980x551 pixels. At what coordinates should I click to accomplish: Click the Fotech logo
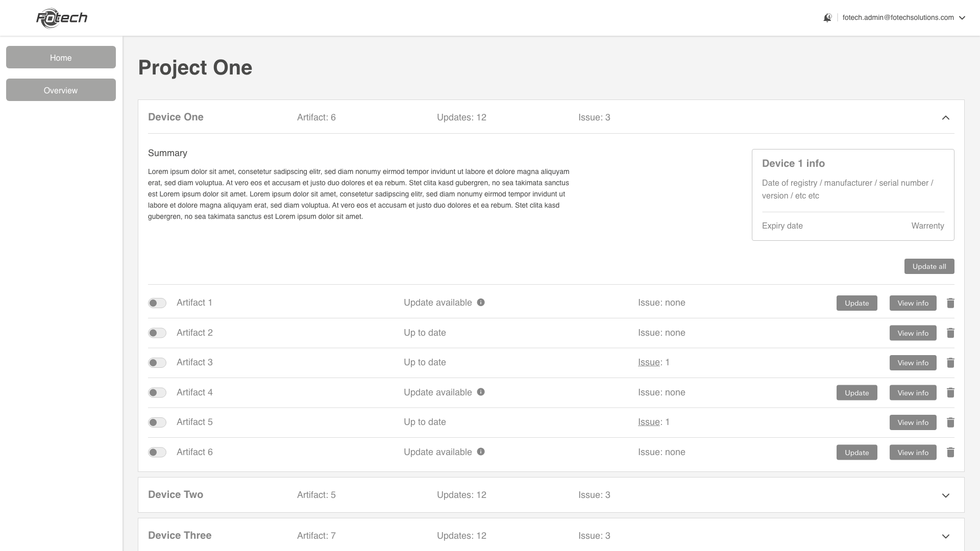(x=62, y=18)
